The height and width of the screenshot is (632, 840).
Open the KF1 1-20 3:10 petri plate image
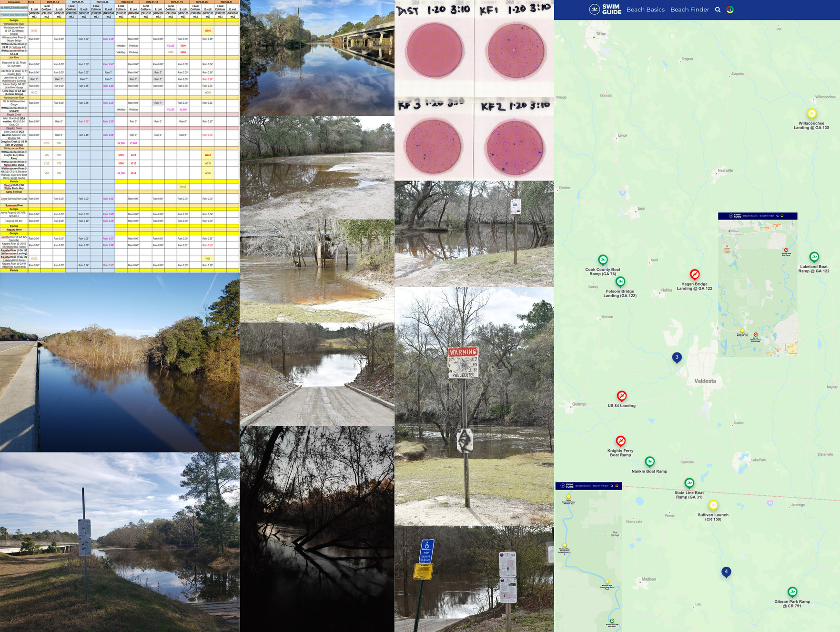coord(514,48)
